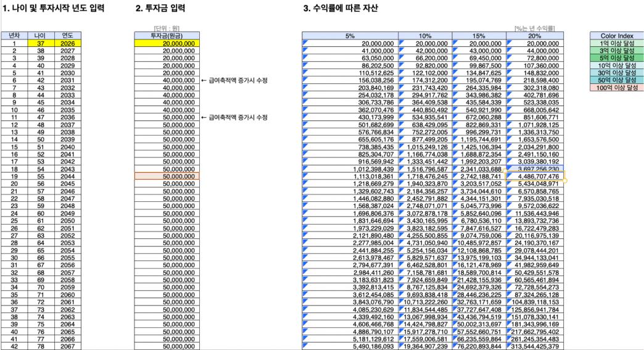Select the '50억 이상 달성' legend swatch
The image size is (644, 350).
[616, 80]
